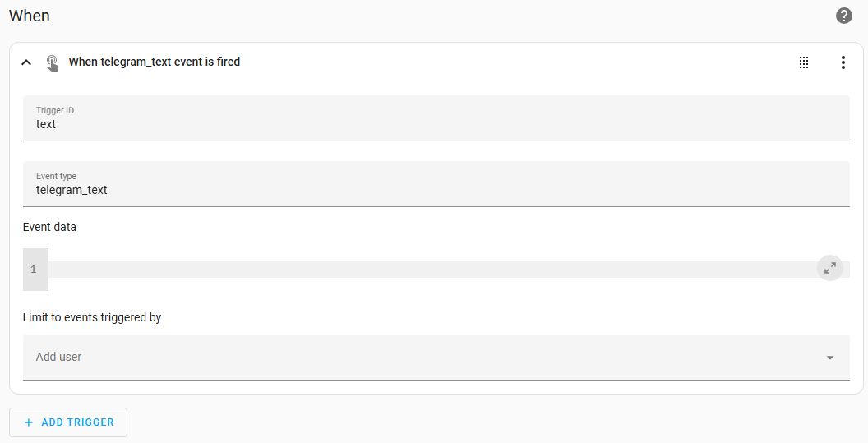Focus the Trigger ID input field
Viewport: 868px width, 443px height.
[x=436, y=125]
